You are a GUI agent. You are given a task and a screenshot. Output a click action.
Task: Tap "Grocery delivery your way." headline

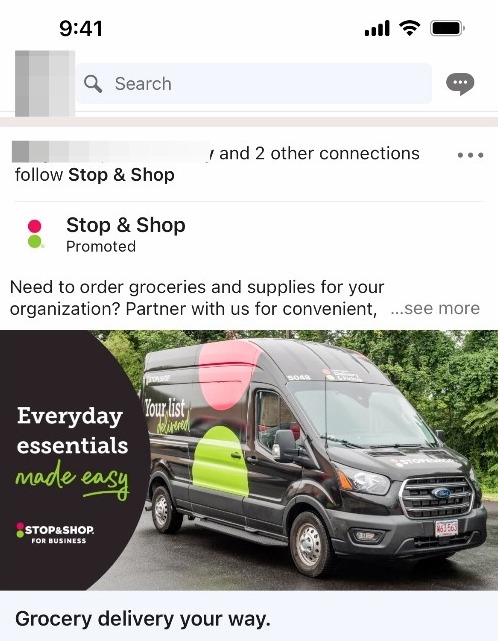[143, 619]
